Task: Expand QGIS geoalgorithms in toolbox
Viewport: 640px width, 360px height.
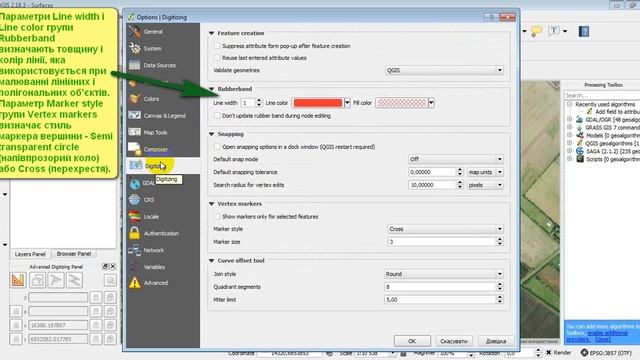Action: tap(569, 143)
